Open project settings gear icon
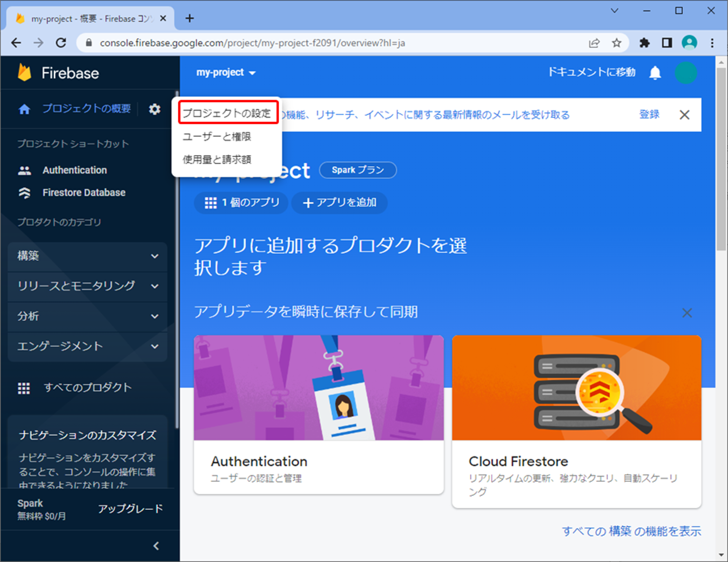728x562 pixels. click(x=154, y=109)
